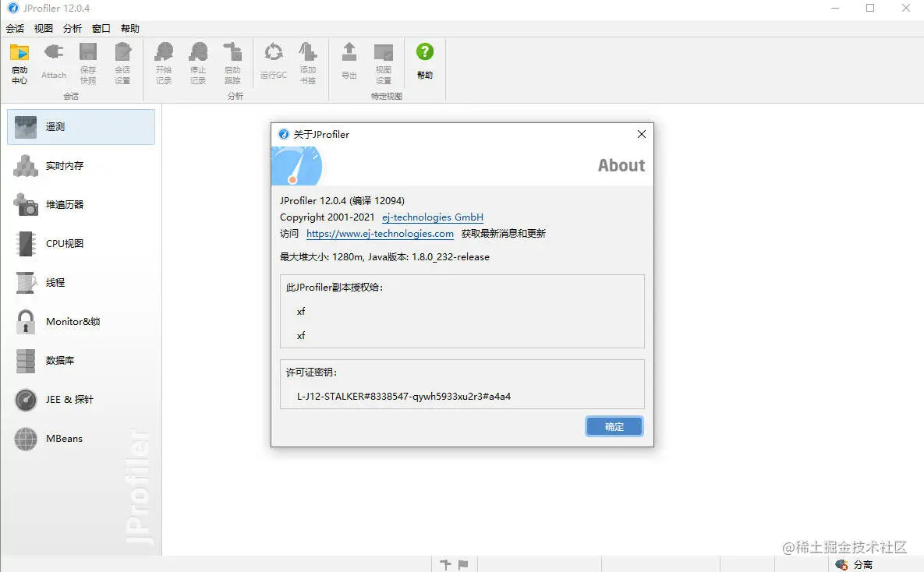Open JEE & 探针 sidebar section
This screenshot has width=924, height=572.
81,400
